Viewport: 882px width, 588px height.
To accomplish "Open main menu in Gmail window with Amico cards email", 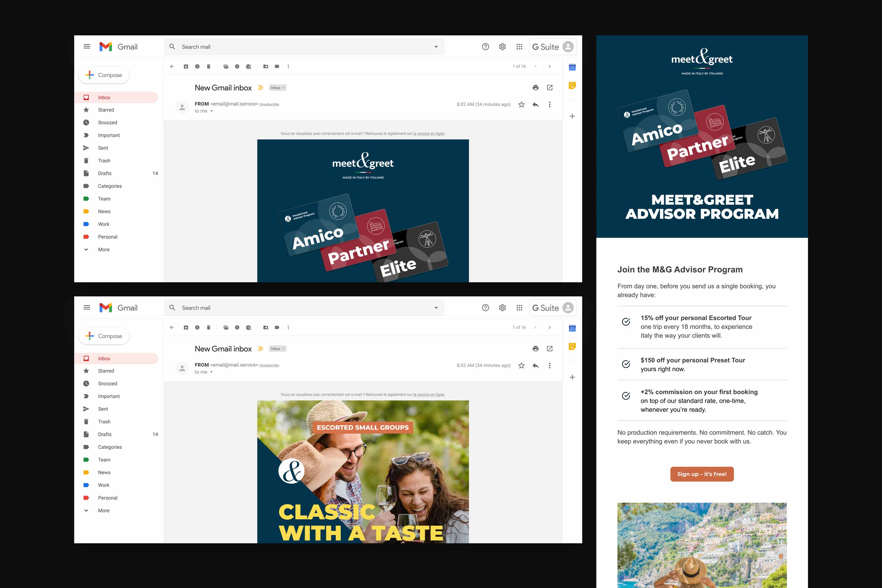I will [x=87, y=46].
